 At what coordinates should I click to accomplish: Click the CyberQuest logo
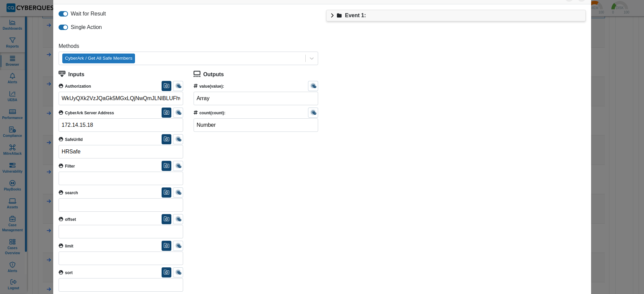tap(30, 8)
